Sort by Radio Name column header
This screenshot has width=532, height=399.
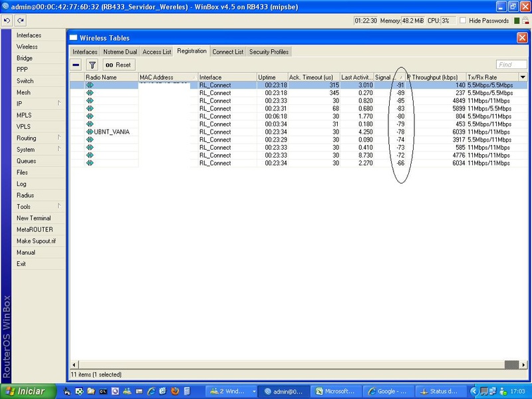(111, 77)
